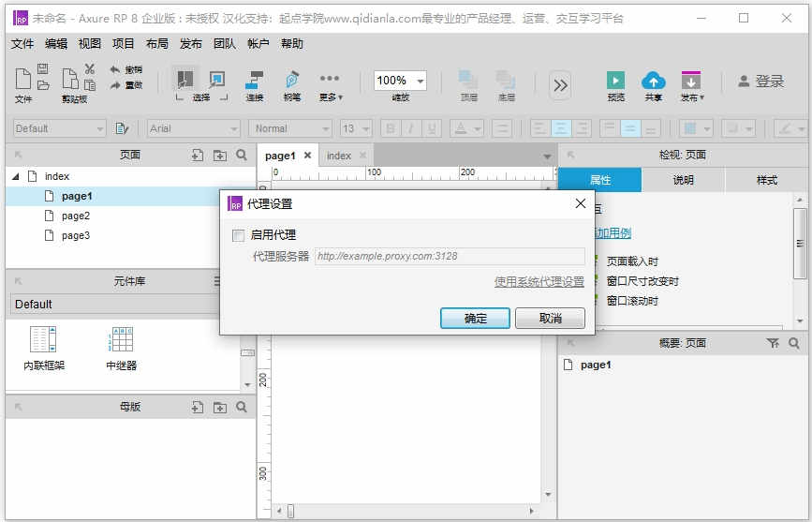Select page2 in the pages tree
This screenshot has height=522, width=812.
point(76,216)
